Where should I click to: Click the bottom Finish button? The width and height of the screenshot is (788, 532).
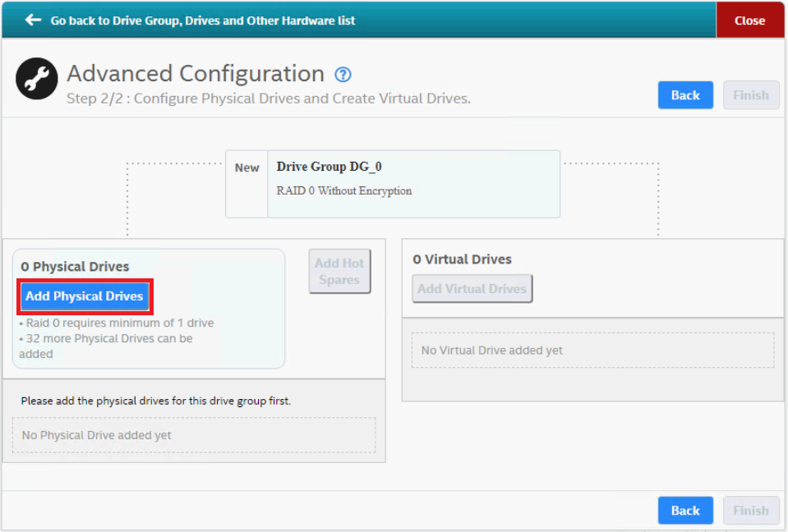tap(750, 511)
